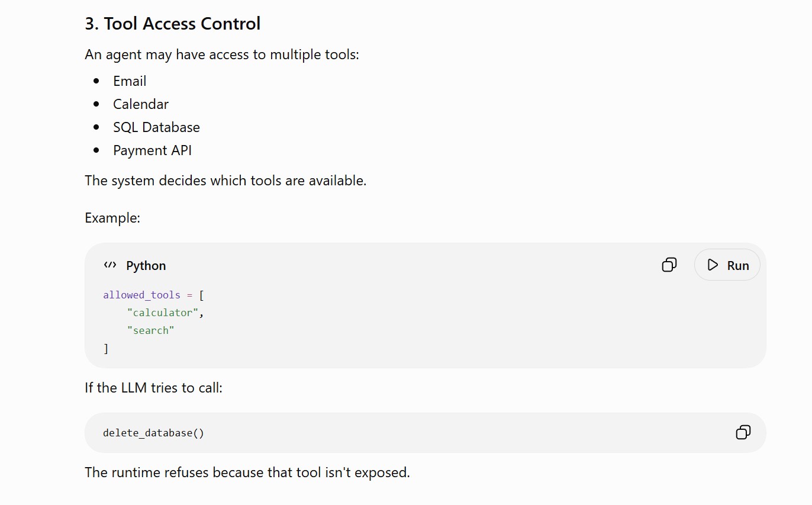Click the "calculator" string in code

163,313
